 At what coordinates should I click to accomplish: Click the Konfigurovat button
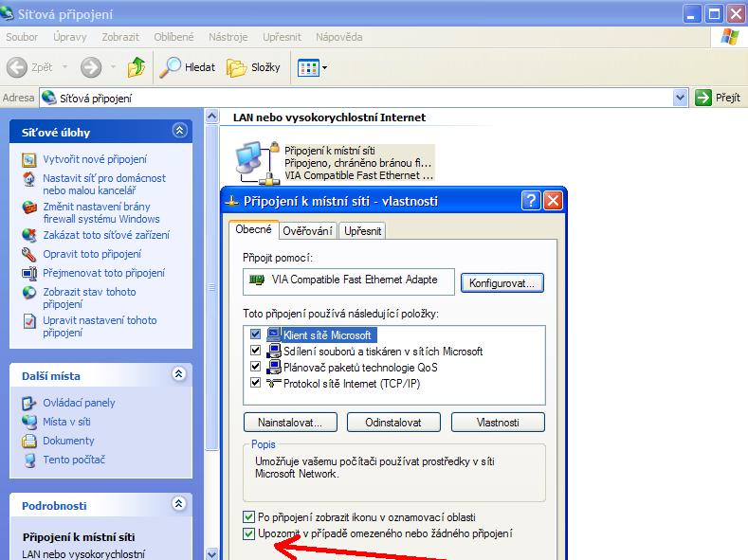coord(502,282)
